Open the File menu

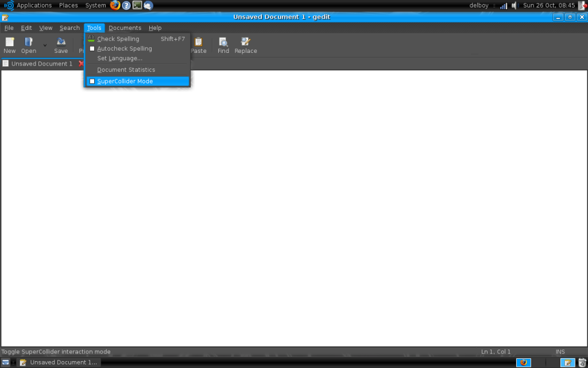point(9,28)
